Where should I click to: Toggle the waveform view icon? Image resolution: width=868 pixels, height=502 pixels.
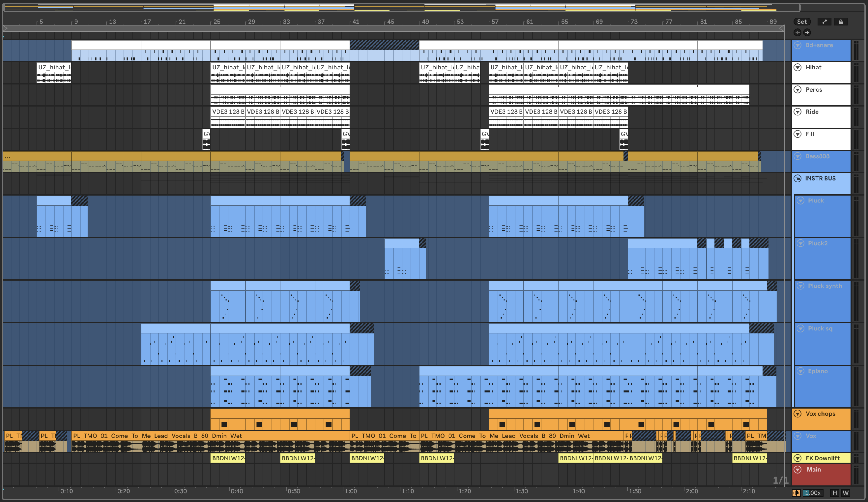[796, 493]
